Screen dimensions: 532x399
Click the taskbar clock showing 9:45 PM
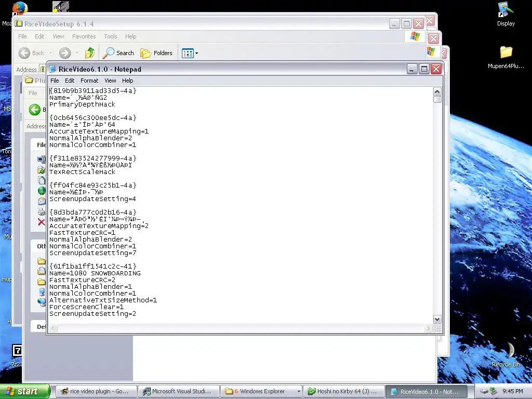[x=512, y=391]
